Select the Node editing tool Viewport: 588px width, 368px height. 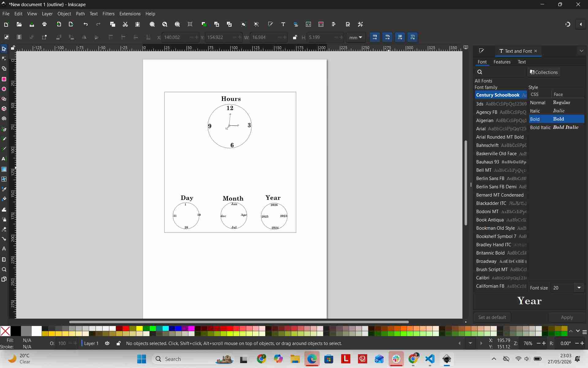click(x=4, y=59)
